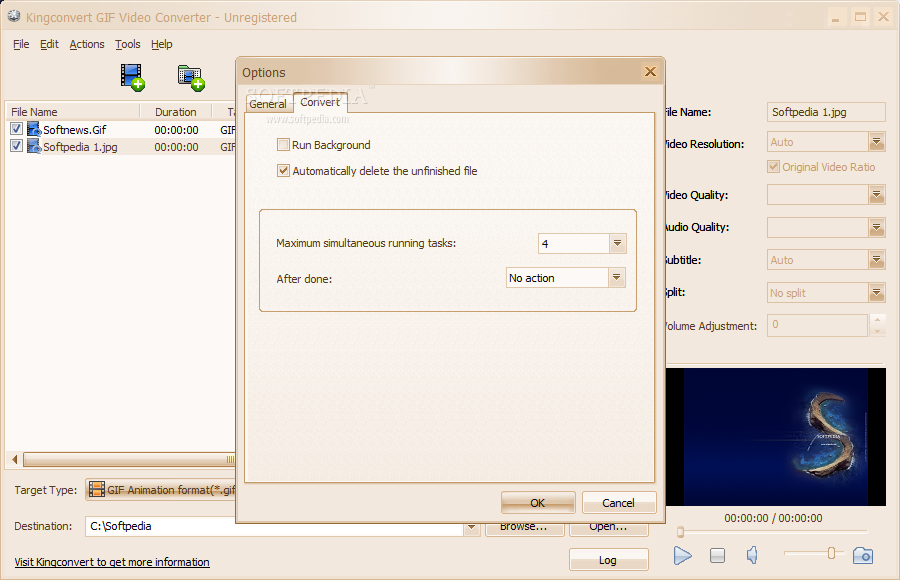
Task: Open the Video Quality dropdown
Action: [x=876, y=195]
